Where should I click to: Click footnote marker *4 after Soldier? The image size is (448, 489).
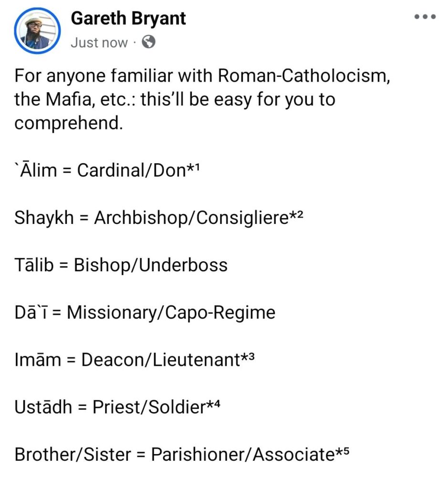click(x=212, y=405)
